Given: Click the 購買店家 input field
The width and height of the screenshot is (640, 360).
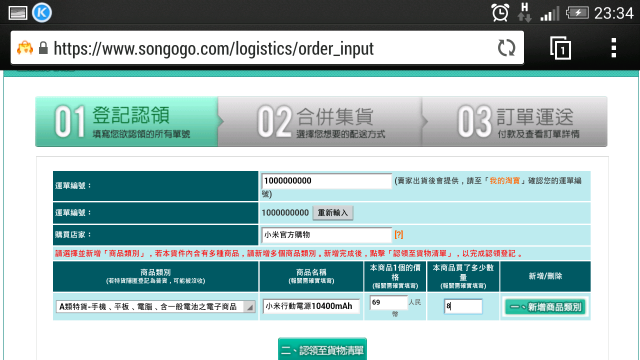Looking at the screenshot, I should pos(327,235).
